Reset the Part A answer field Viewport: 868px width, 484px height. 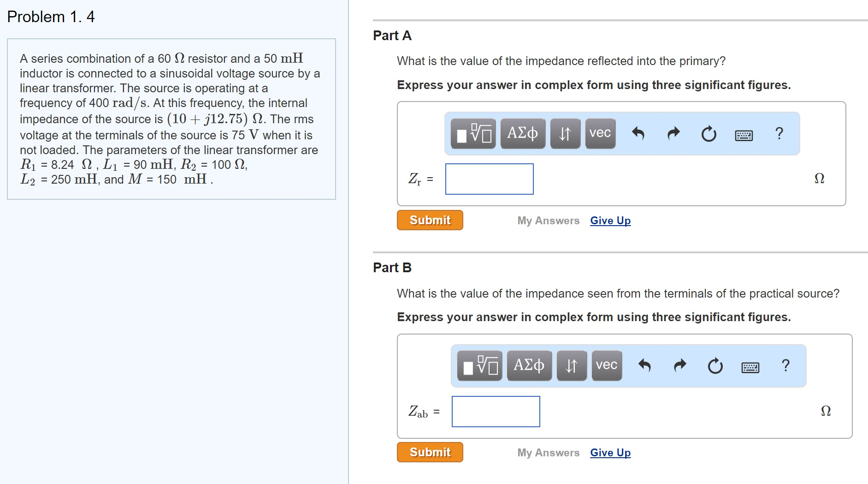click(709, 134)
